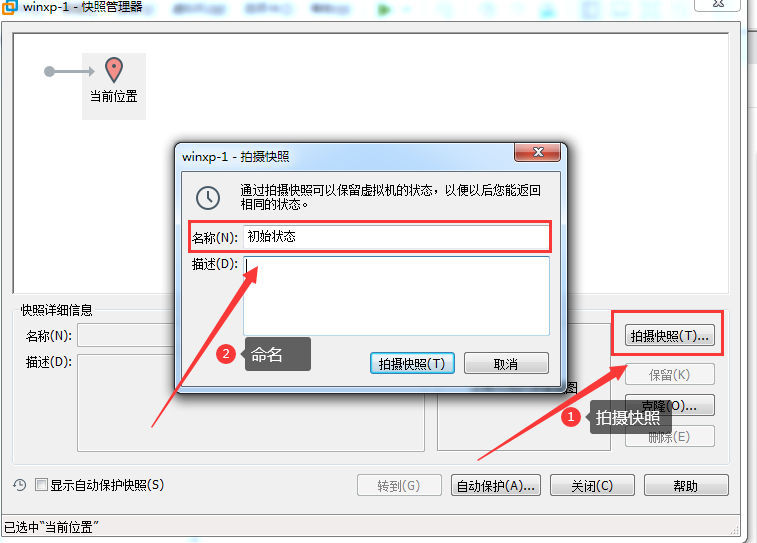Click into the 描述(D) text area in dialog

[x=396, y=295]
